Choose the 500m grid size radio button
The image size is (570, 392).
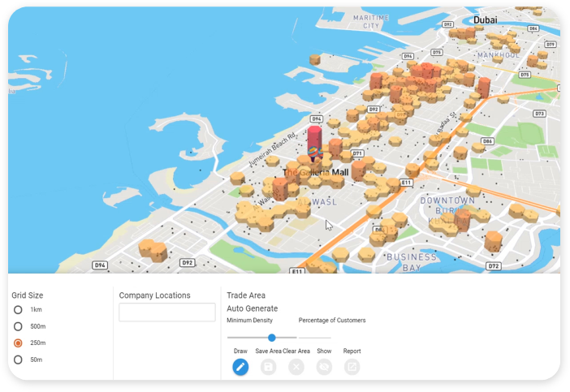(x=18, y=326)
